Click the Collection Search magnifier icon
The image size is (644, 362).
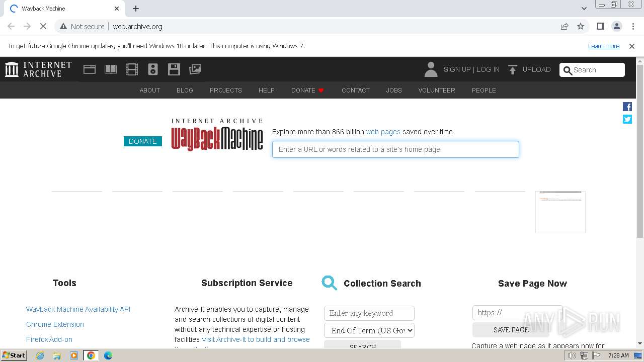click(x=330, y=283)
